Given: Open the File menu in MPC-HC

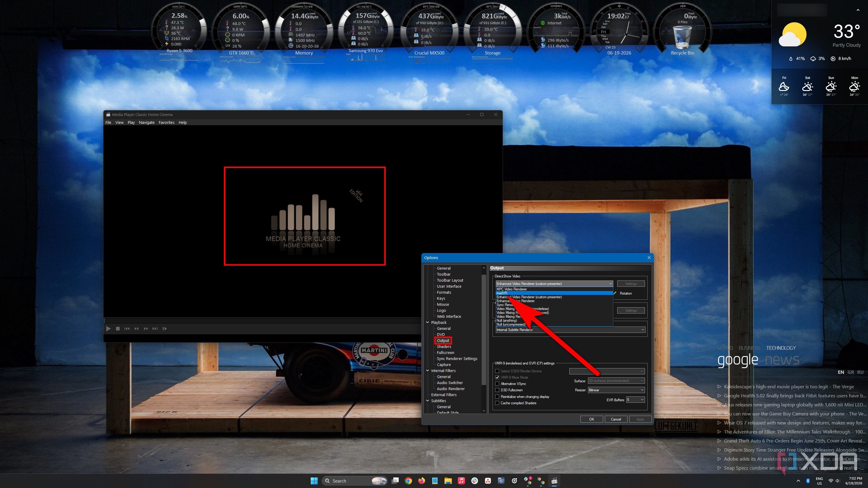Looking at the screenshot, I should tap(108, 123).
